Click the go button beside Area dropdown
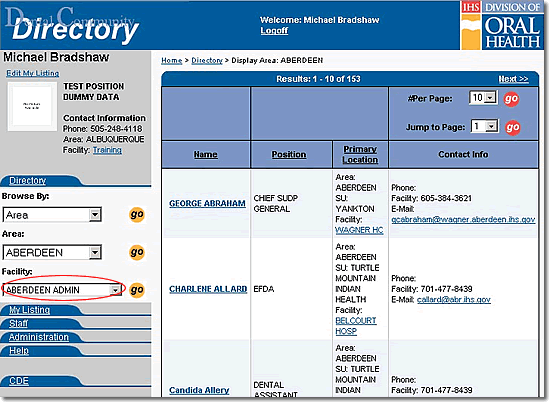Image resolution: width=549 pixels, height=403 pixels. [x=137, y=252]
